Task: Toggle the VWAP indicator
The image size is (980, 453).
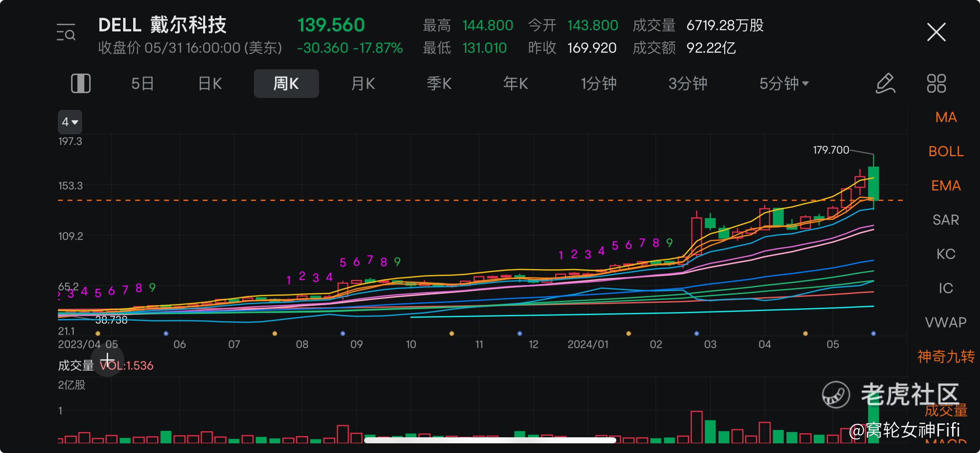Action: 946,323
